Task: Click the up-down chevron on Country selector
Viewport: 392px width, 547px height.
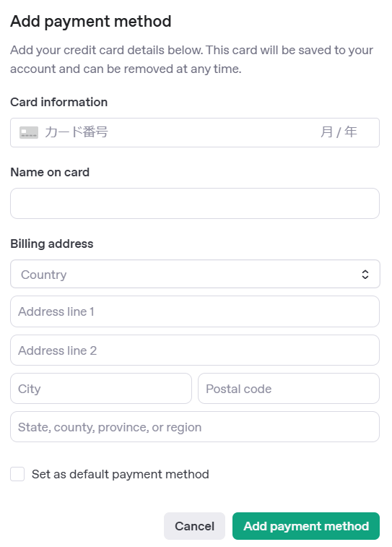Action: [x=365, y=274]
